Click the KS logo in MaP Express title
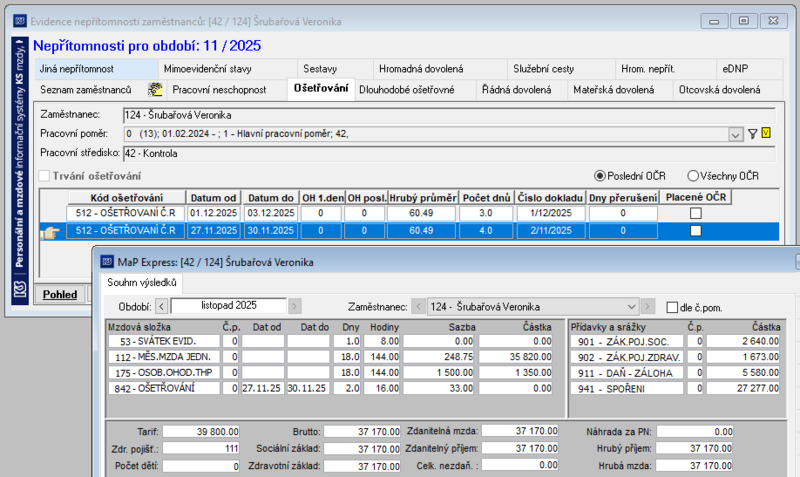This screenshot has height=477, width=800. [107, 262]
